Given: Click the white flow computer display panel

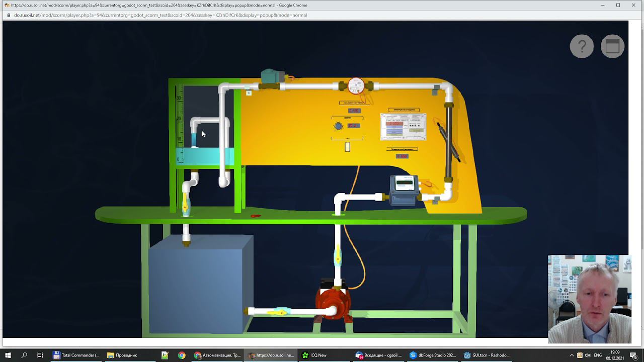Looking at the screenshot, I should 403,127.
